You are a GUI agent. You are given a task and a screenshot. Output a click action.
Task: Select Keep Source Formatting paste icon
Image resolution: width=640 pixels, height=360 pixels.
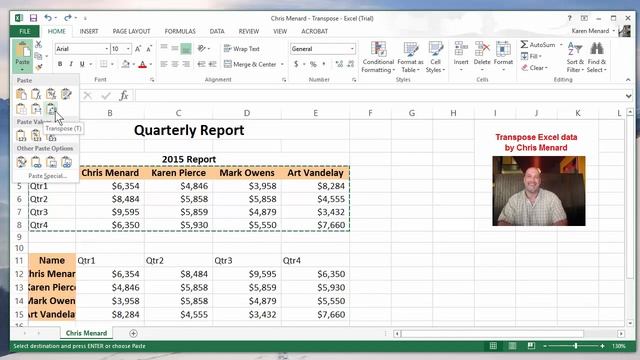pyautogui.click(x=66, y=94)
